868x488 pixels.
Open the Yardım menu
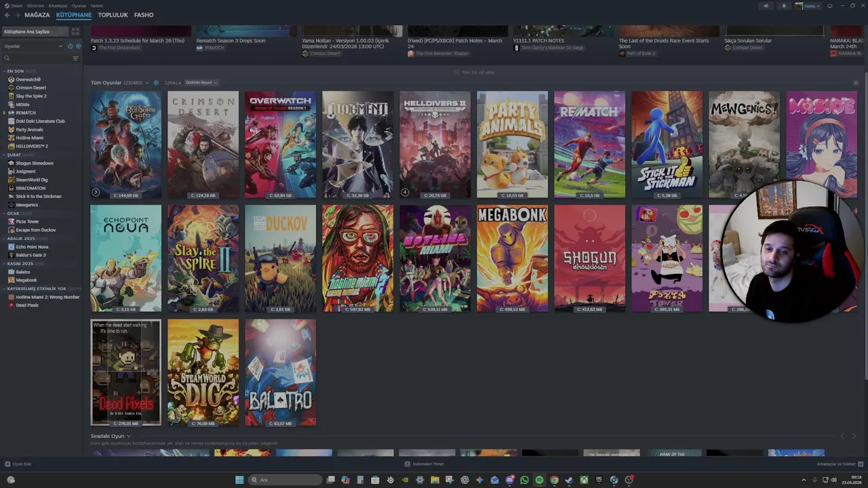(x=97, y=5)
